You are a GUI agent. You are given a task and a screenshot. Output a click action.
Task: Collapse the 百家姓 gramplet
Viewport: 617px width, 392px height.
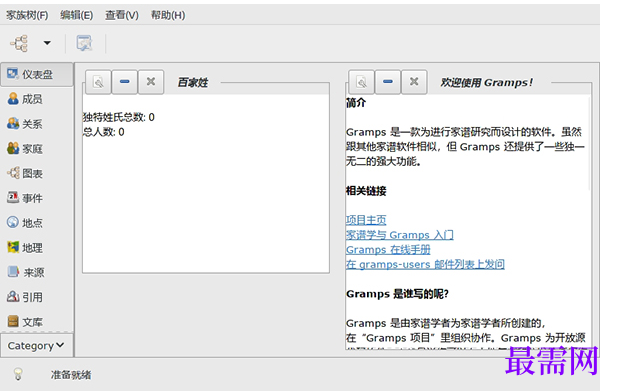[125, 82]
